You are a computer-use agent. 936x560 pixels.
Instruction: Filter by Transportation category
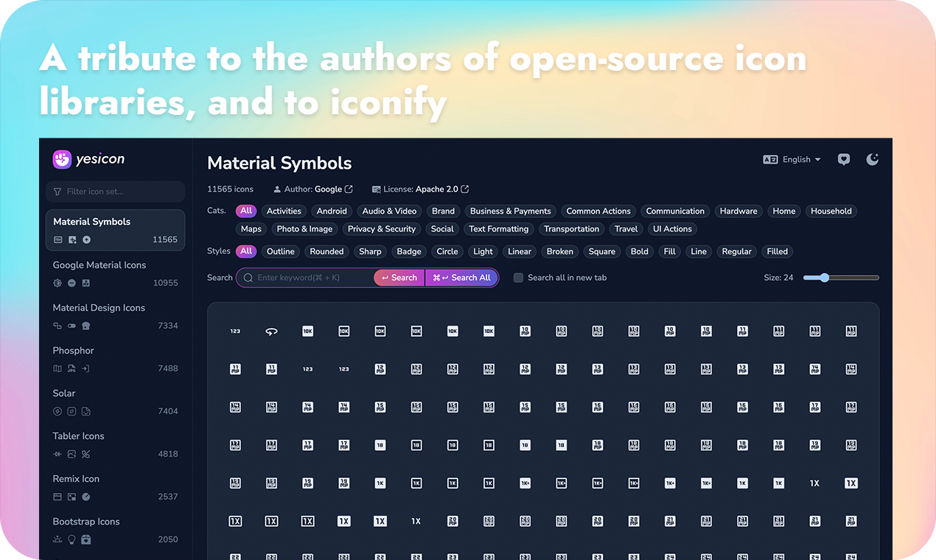(571, 229)
